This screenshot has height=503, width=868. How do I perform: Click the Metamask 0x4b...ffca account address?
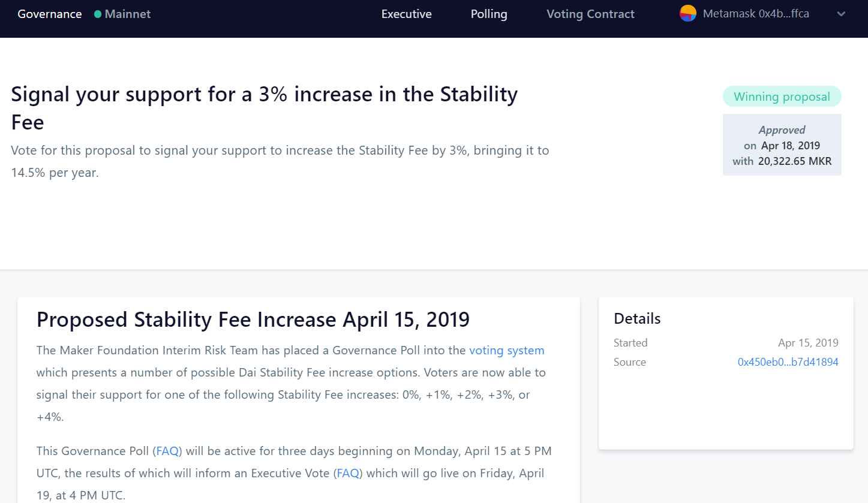(755, 14)
